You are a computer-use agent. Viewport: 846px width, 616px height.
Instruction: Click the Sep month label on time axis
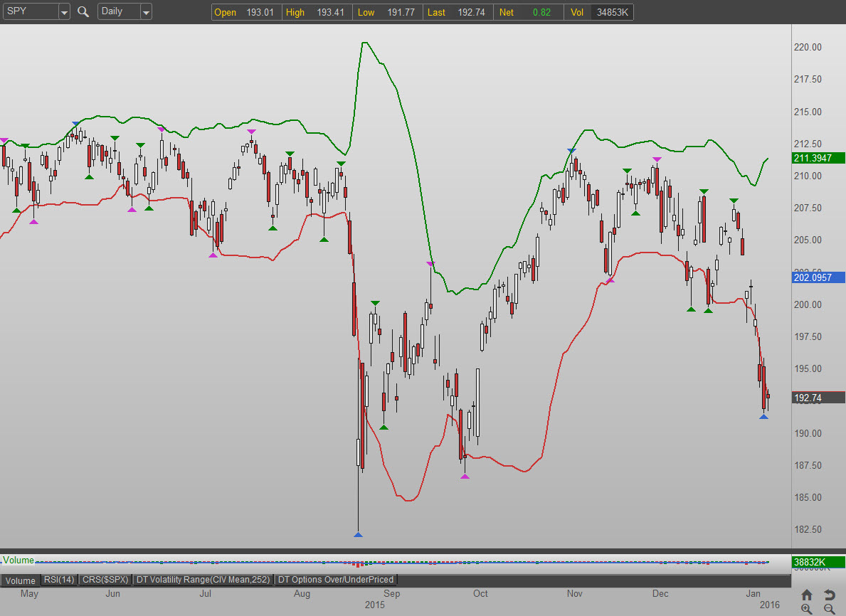tap(392, 593)
